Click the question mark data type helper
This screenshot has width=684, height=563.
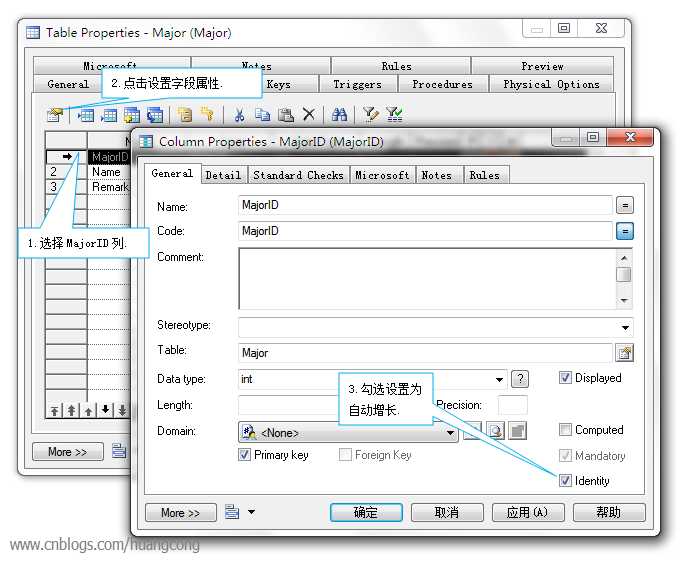(520, 379)
